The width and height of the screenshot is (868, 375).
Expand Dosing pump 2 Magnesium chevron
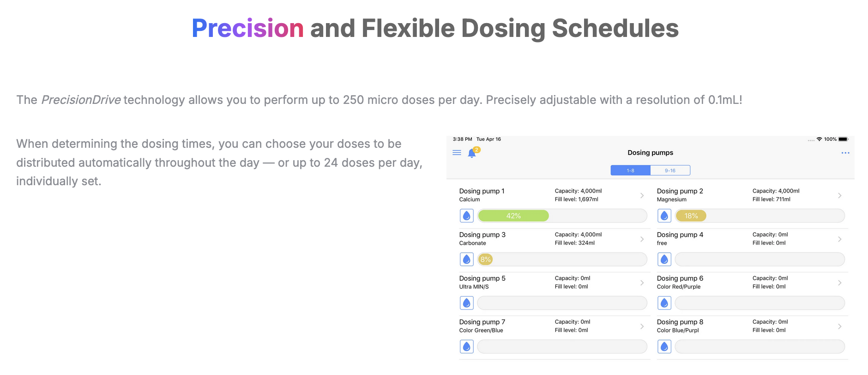pyautogui.click(x=839, y=195)
